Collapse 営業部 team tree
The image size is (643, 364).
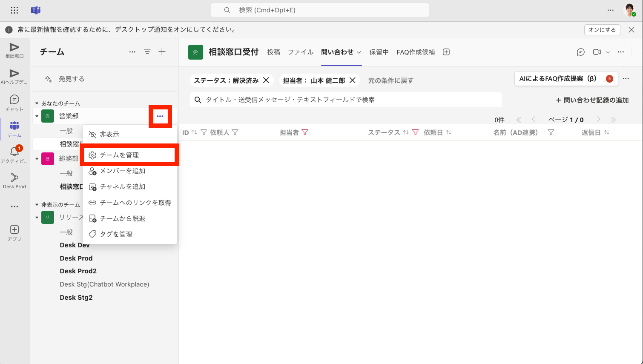(37, 116)
